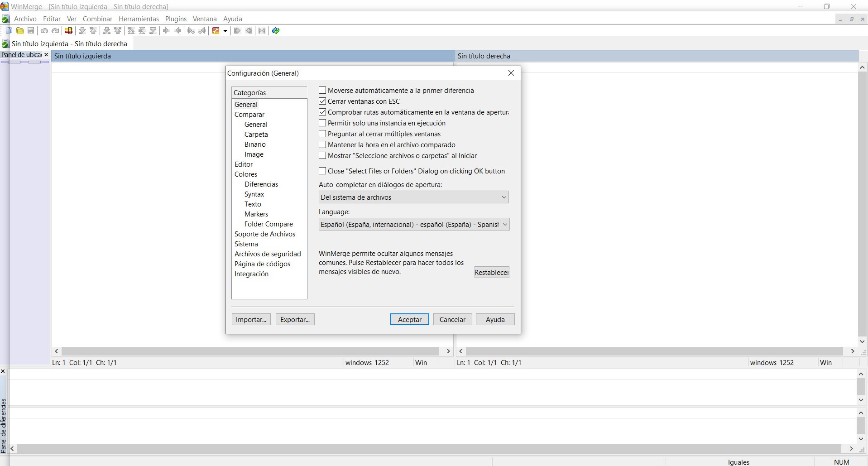Click the Redo toolbar icon
Screen dimensions: 868x466
pos(55,31)
